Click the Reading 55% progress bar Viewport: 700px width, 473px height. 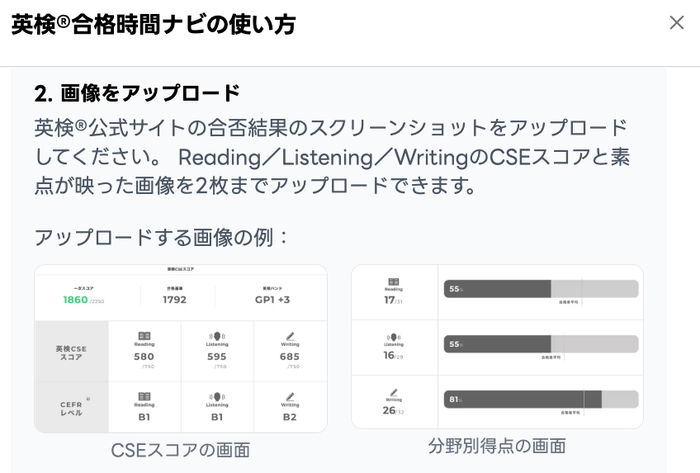pos(540,289)
